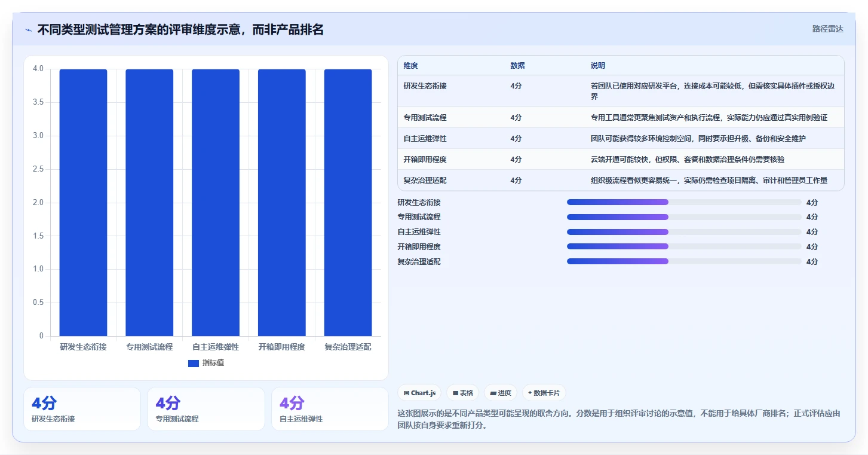Click the blue 指标值 legend swatch

pos(194,363)
